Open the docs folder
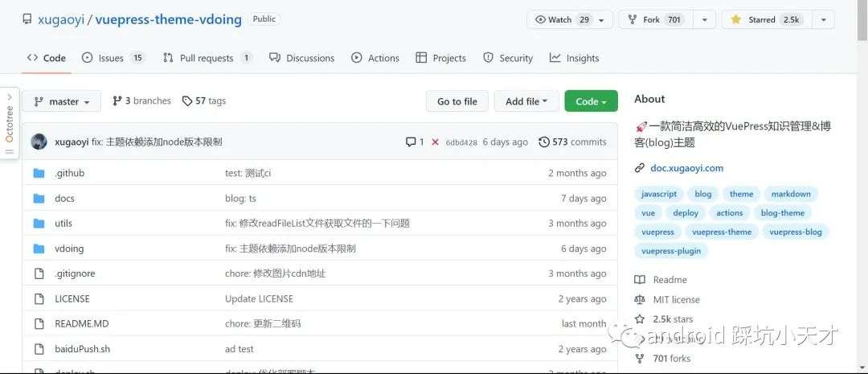Viewport: 868px width, 374px height. click(64, 199)
